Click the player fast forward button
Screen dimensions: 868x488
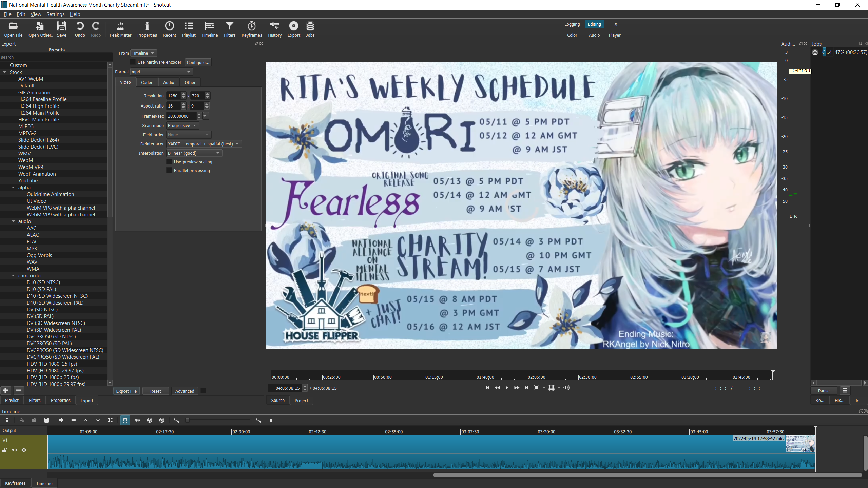(517, 388)
